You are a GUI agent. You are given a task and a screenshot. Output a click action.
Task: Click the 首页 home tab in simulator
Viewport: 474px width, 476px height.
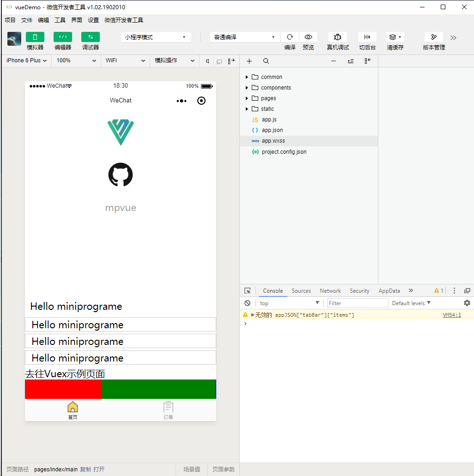[x=73, y=410]
